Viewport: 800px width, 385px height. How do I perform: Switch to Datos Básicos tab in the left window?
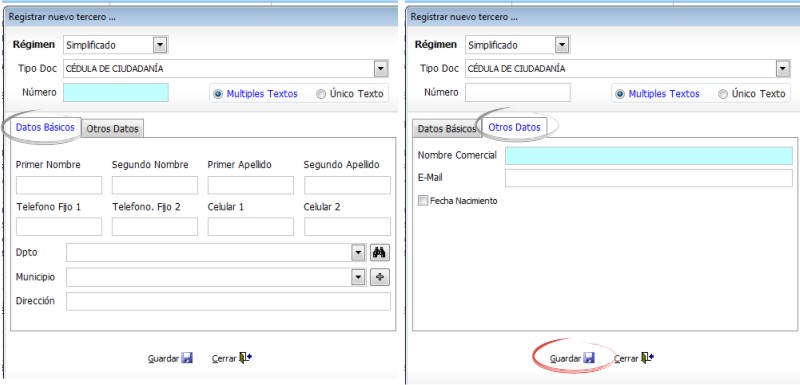[x=45, y=127]
